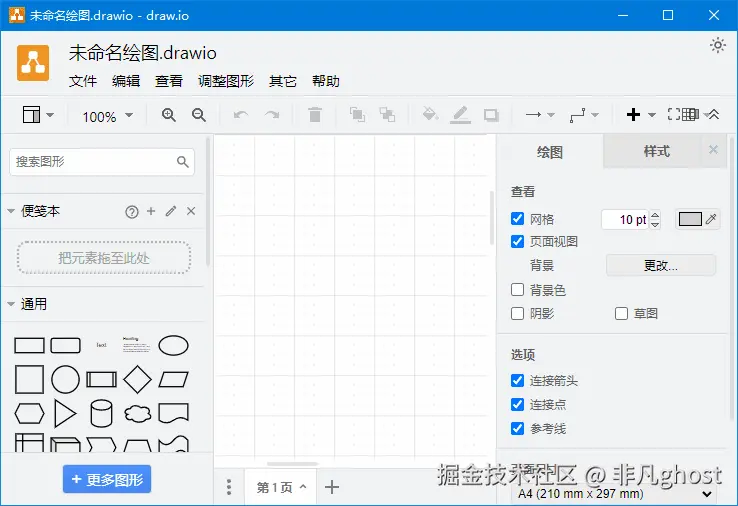The width and height of the screenshot is (738, 506).
Task: Switch to the 样式 tab
Action: [656, 151]
